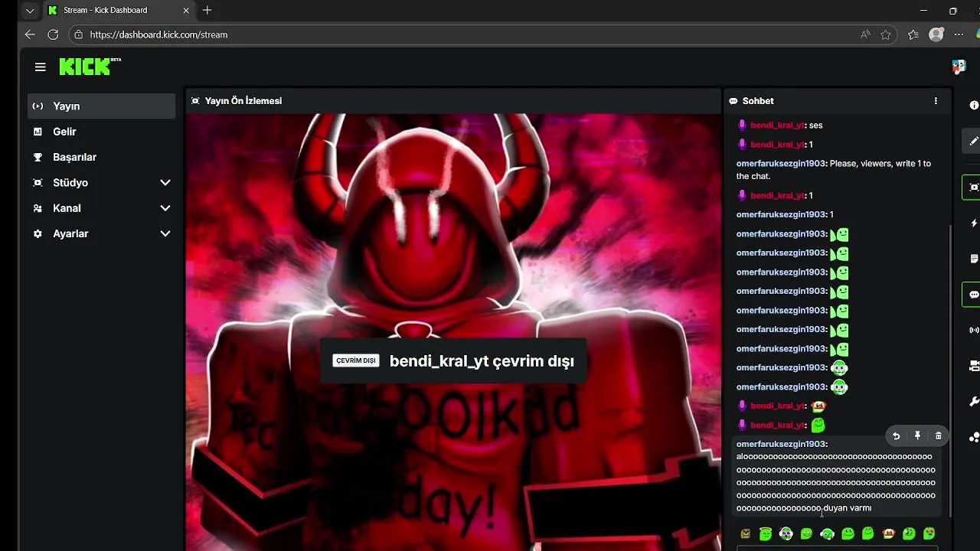This screenshot has width=980, height=551.
Task: Click the pencil edit icon in right toolbar
Action: click(974, 141)
